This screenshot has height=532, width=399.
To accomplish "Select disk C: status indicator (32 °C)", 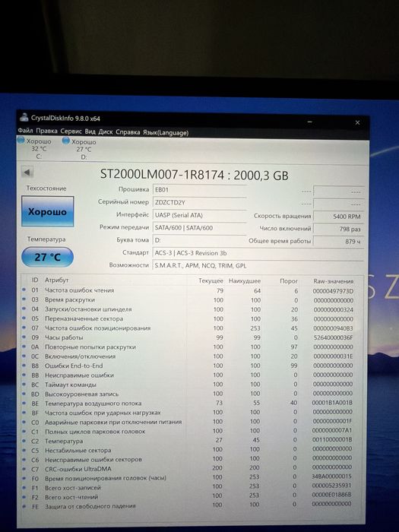I will [35, 149].
